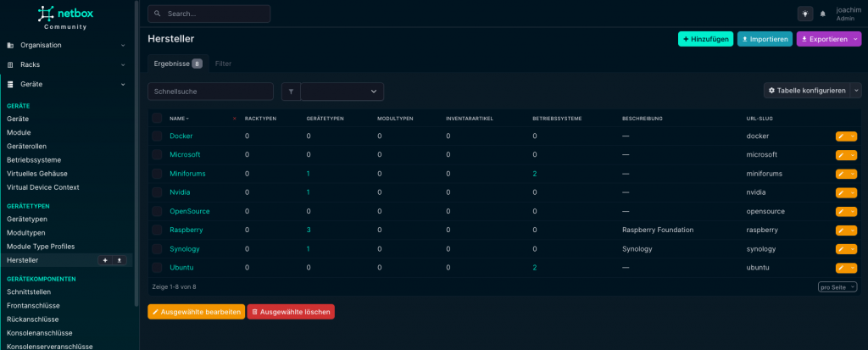Edit the Synology row pencil button
The image size is (868, 350).
pos(841,249)
